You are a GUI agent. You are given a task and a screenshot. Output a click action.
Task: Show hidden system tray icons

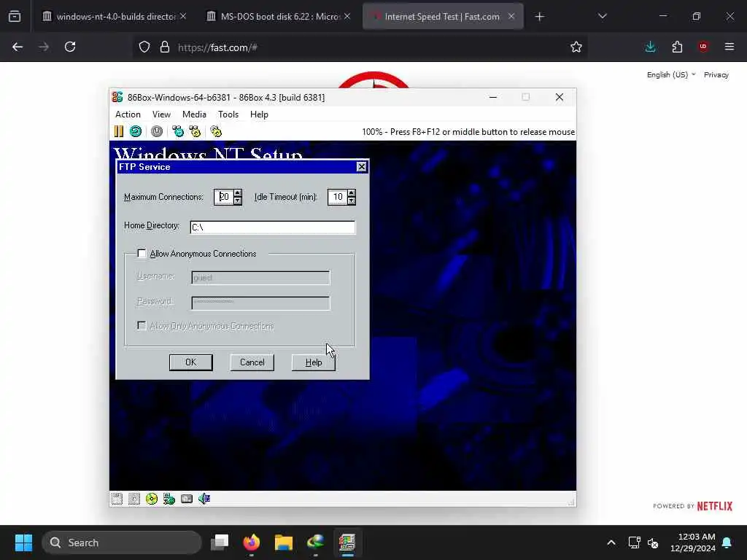pyautogui.click(x=611, y=542)
